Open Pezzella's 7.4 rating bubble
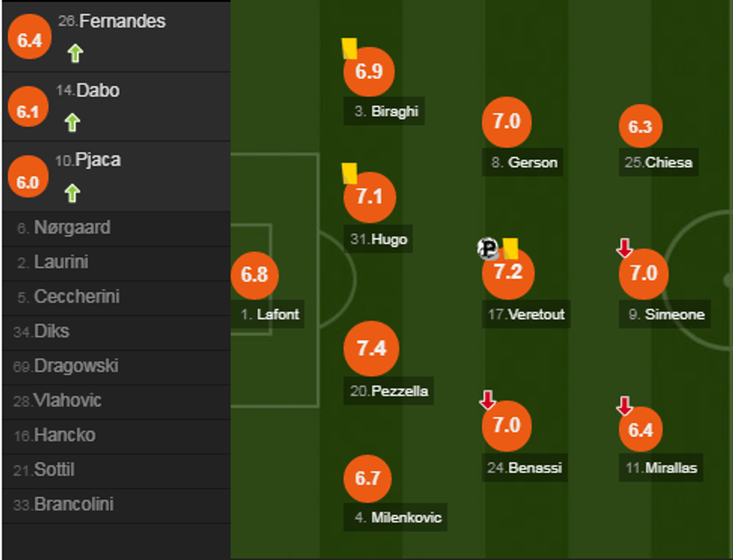Image resolution: width=733 pixels, height=560 pixels. 371,348
